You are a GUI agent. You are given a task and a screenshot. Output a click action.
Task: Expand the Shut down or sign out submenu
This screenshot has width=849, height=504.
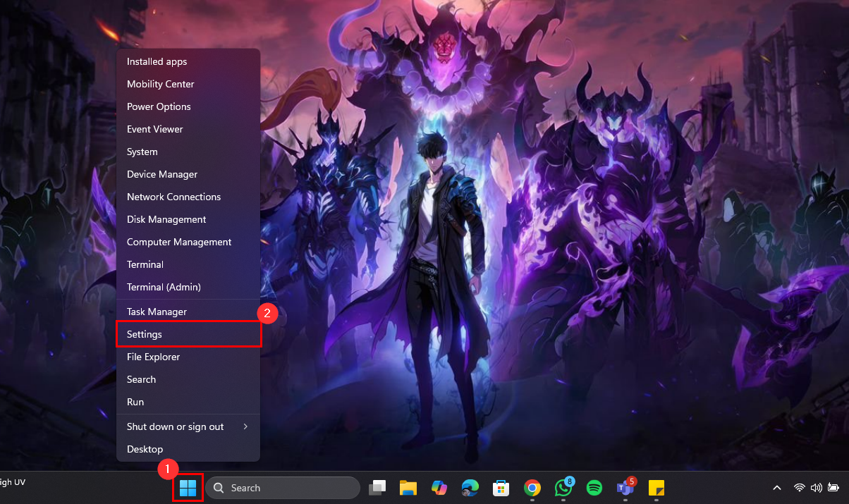coord(188,426)
